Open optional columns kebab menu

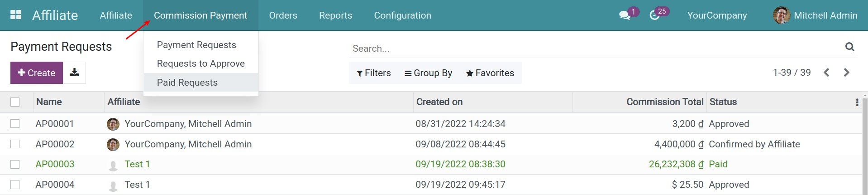click(857, 102)
